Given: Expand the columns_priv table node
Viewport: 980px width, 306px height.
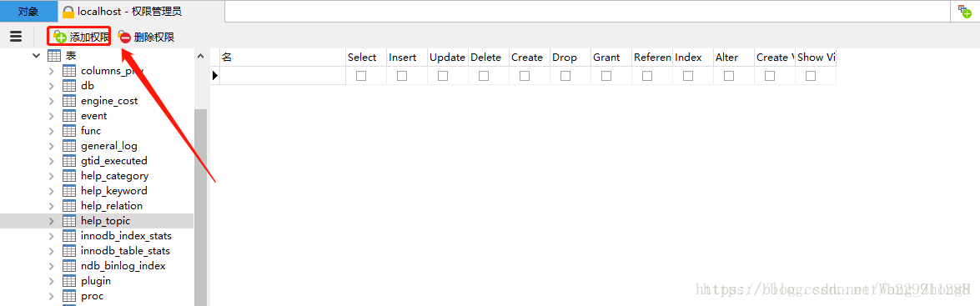Looking at the screenshot, I should tap(52, 71).
